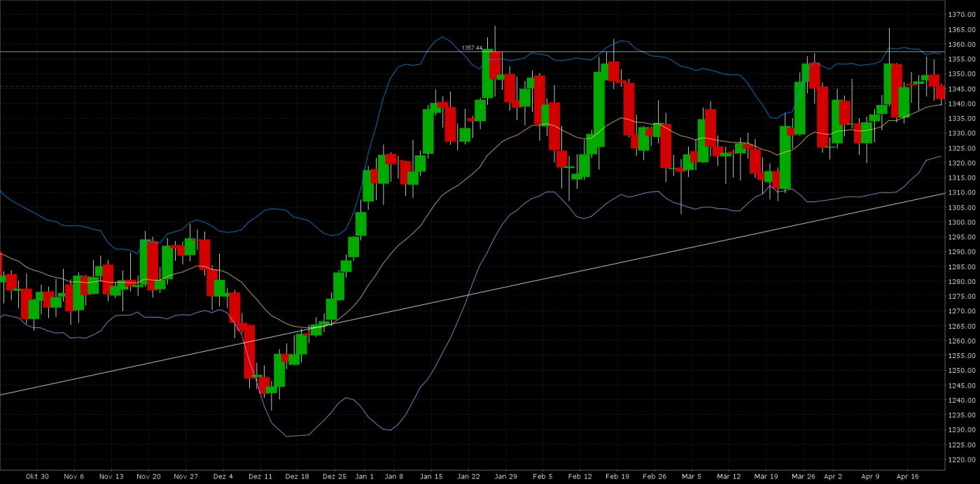The image size is (980, 484).
Task: Click the Apr 16 date label
Action: [907, 476]
